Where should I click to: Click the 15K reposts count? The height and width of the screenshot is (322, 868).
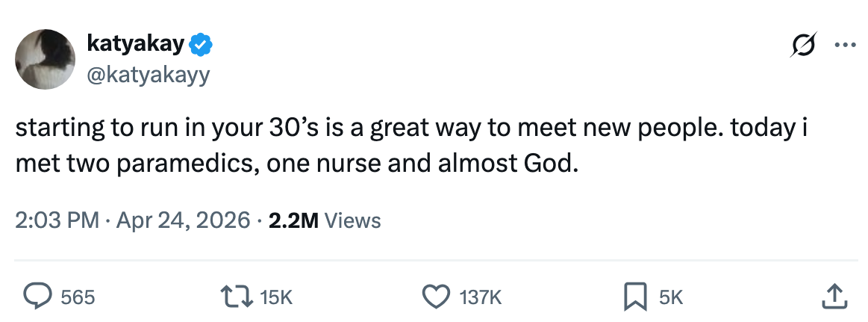(x=276, y=297)
